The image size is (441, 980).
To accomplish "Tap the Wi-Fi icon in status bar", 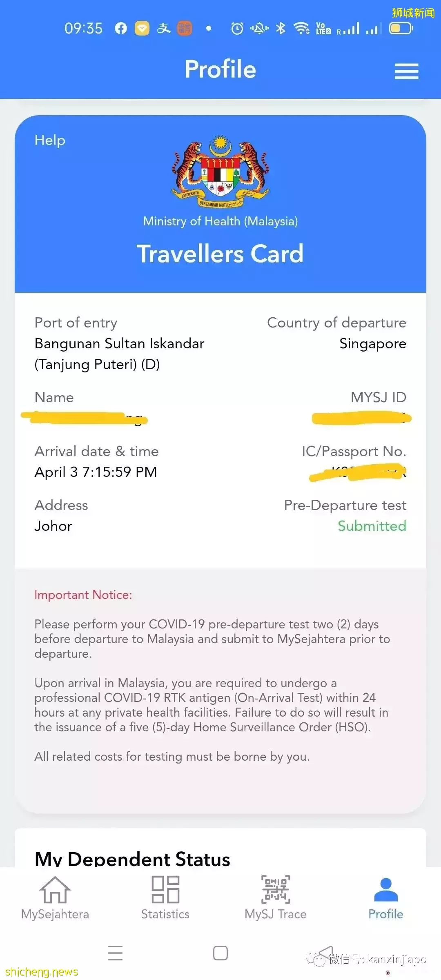I will coord(301,28).
